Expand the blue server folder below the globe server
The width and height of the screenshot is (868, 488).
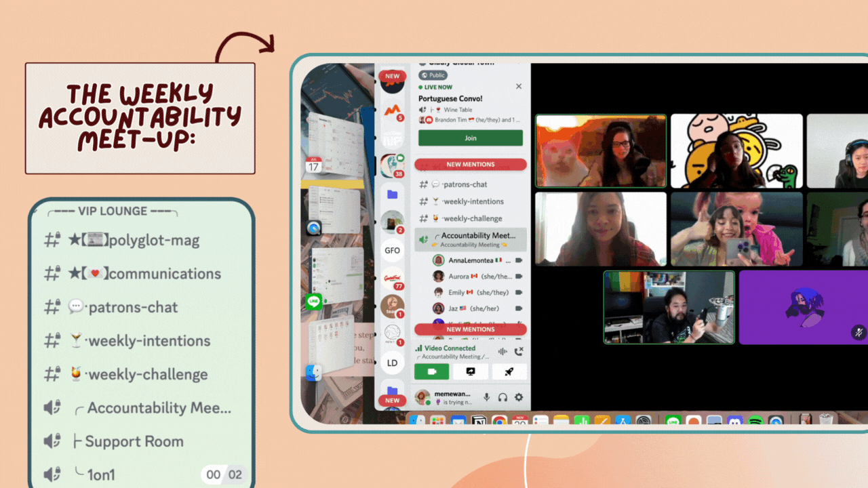(392, 194)
